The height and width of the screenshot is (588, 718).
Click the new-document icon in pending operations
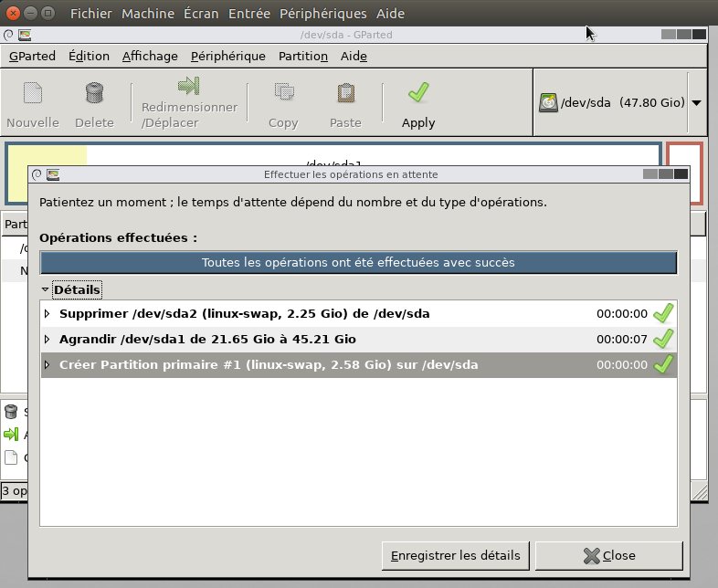tap(11, 457)
